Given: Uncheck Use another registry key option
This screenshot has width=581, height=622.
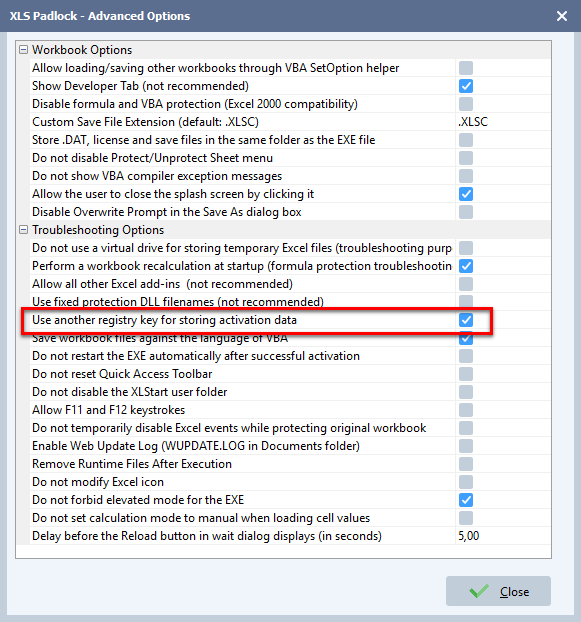Looking at the screenshot, I should [x=466, y=320].
